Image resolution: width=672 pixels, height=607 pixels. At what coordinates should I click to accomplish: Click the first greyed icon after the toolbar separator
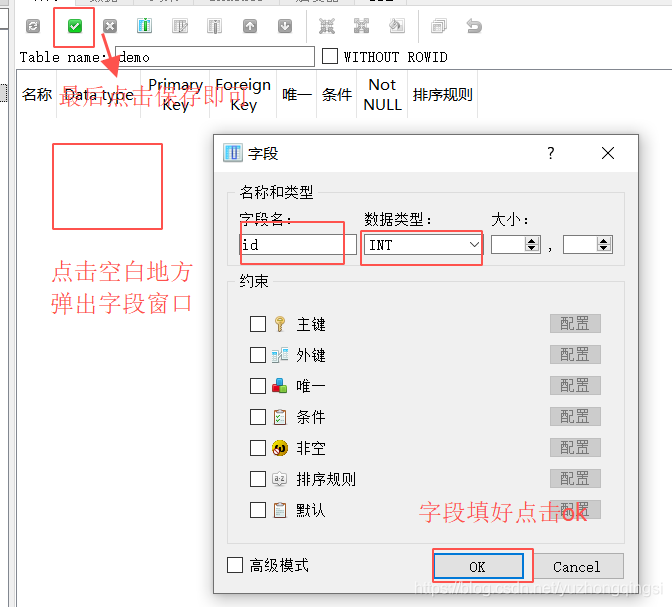[327, 26]
